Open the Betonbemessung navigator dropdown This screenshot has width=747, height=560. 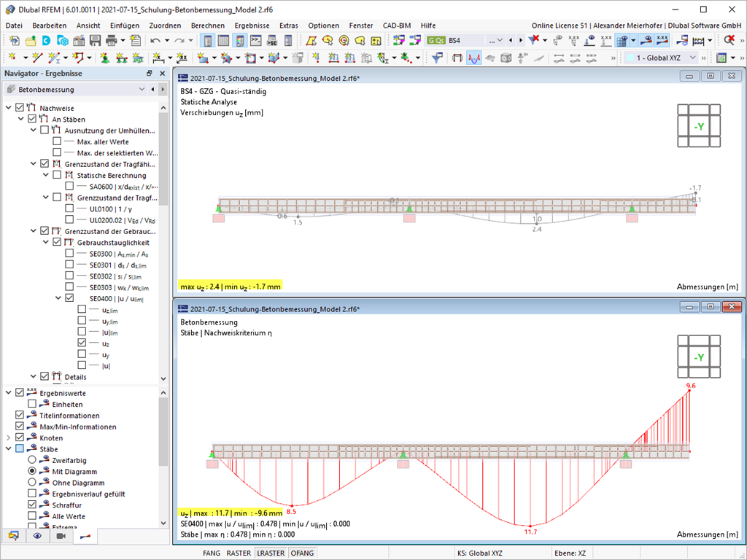coord(142,90)
